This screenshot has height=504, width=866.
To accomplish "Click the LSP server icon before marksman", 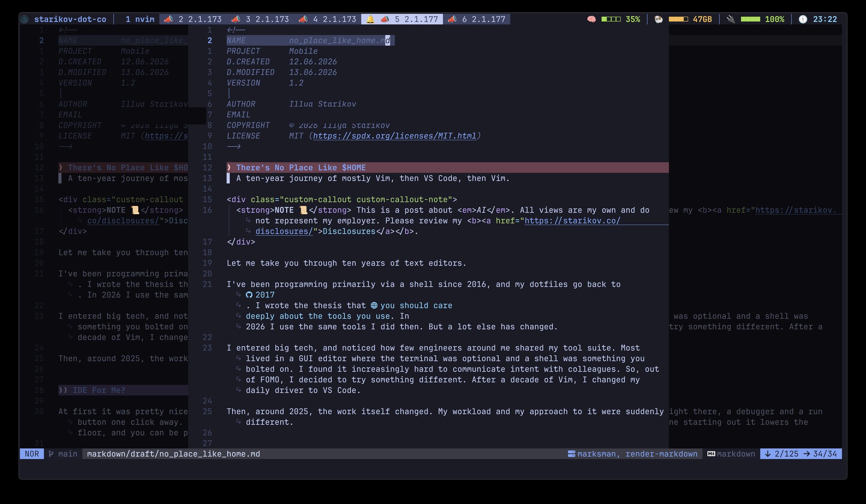I will click(x=572, y=454).
